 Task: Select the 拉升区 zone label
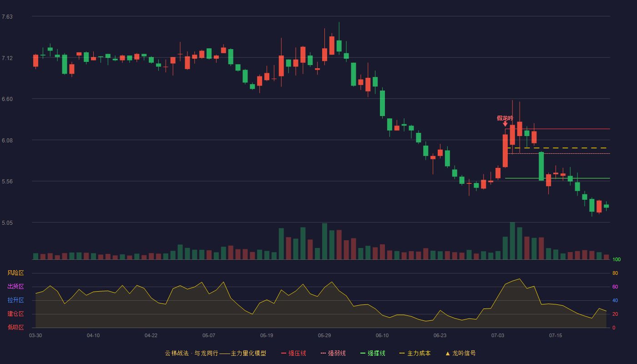coord(15,300)
